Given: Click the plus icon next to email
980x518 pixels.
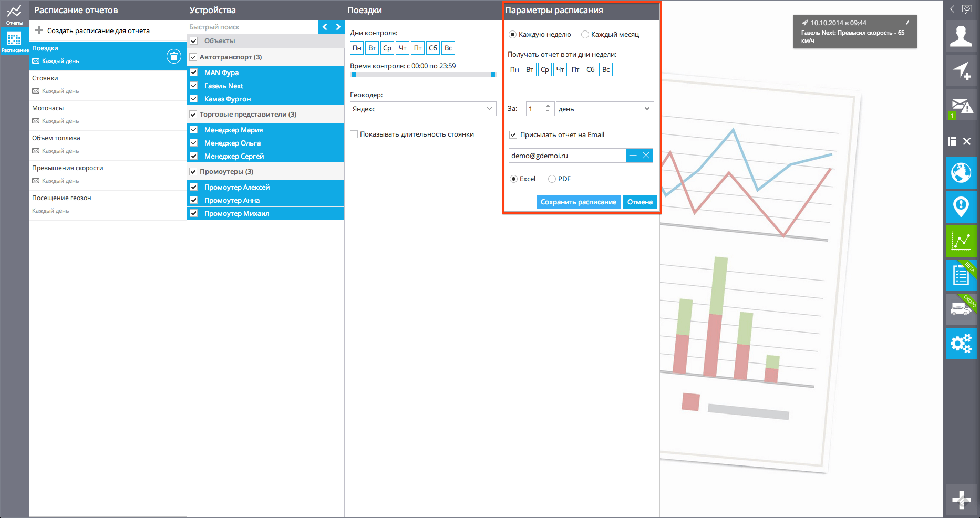Looking at the screenshot, I should click(x=633, y=156).
